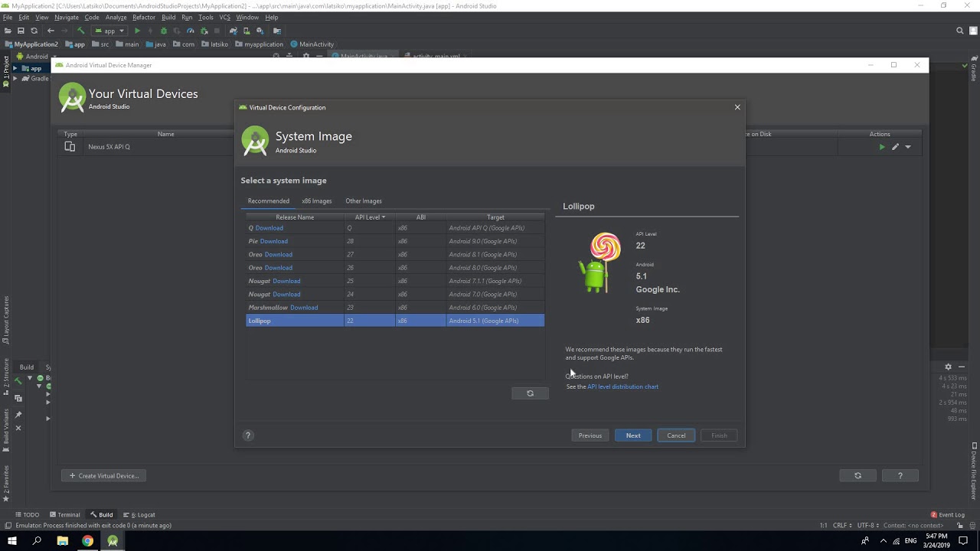Open the 2: Favorites side panel

(x=6, y=482)
